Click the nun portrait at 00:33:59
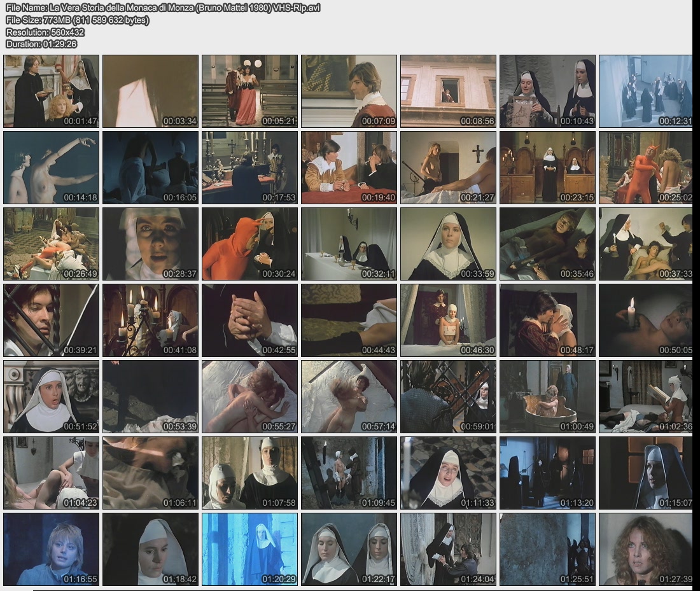700x591 pixels. pyautogui.click(x=448, y=244)
